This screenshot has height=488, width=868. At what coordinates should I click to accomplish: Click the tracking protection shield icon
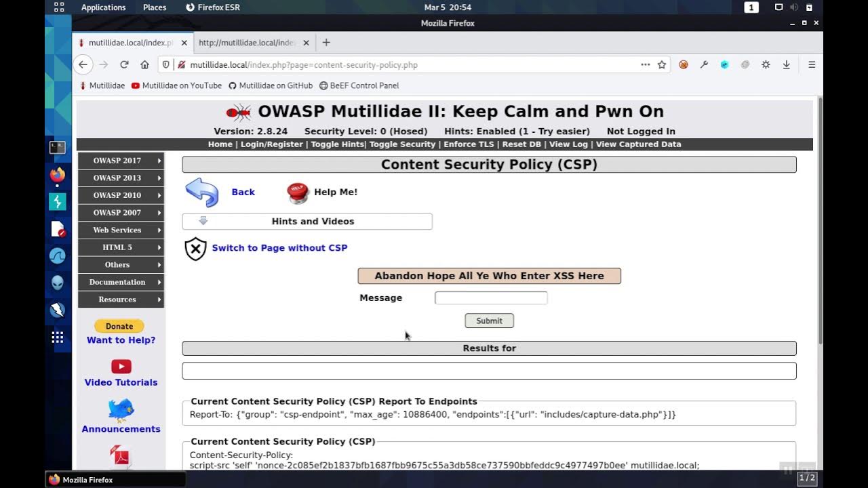pos(165,64)
